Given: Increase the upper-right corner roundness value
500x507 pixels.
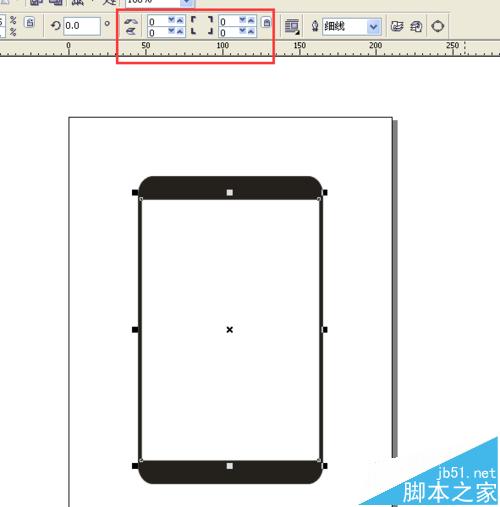Looking at the screenshot, I should (251, 20).
